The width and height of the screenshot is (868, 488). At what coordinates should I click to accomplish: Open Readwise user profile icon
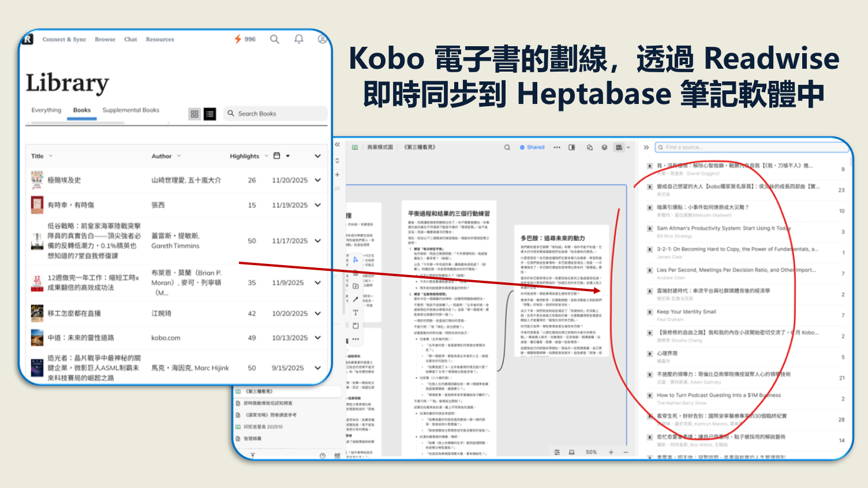coord(322,39)
